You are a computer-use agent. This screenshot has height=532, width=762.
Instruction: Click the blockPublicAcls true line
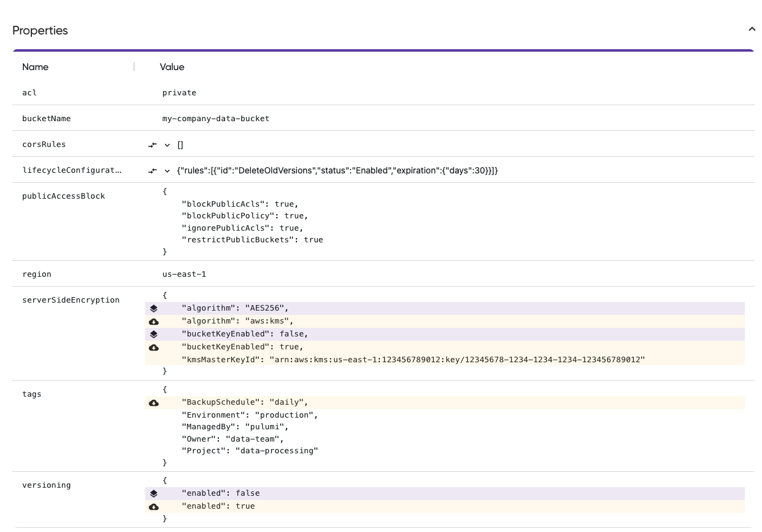tap(240, 204)
